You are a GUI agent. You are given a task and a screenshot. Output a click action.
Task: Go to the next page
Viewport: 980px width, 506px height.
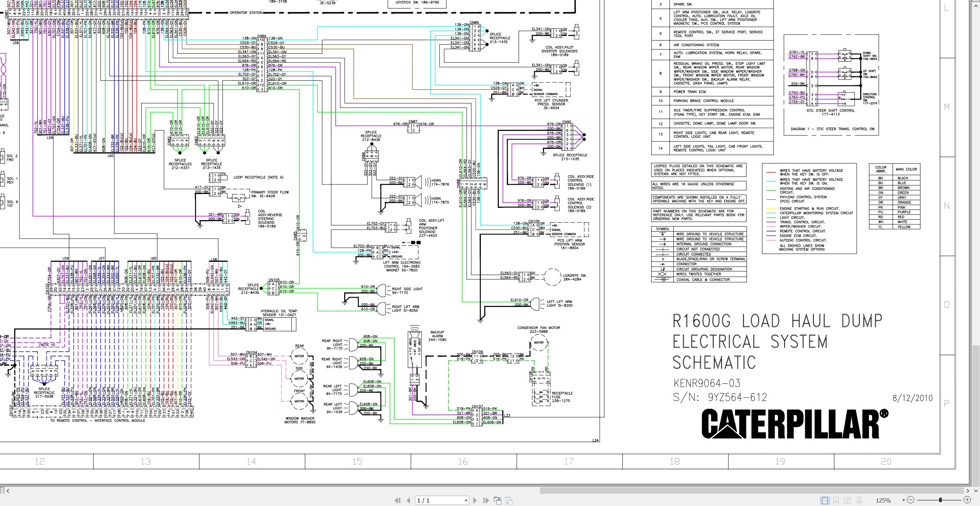475,500
